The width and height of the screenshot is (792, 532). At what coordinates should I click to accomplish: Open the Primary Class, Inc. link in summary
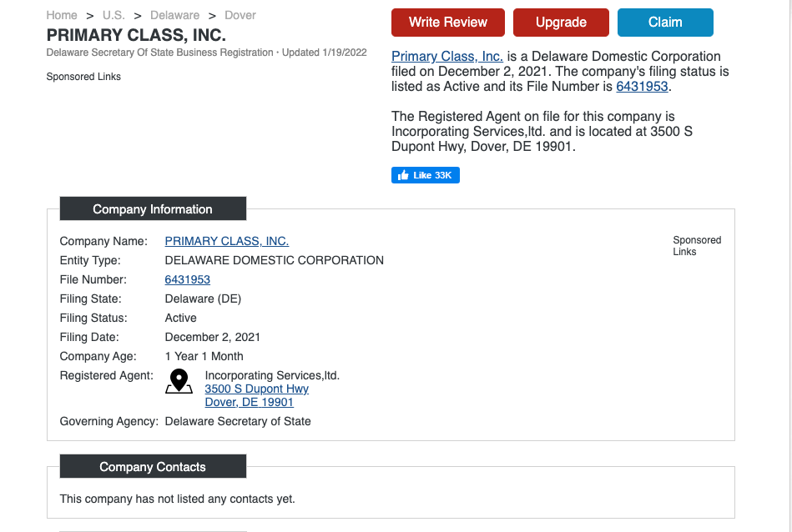coord(447,56)
